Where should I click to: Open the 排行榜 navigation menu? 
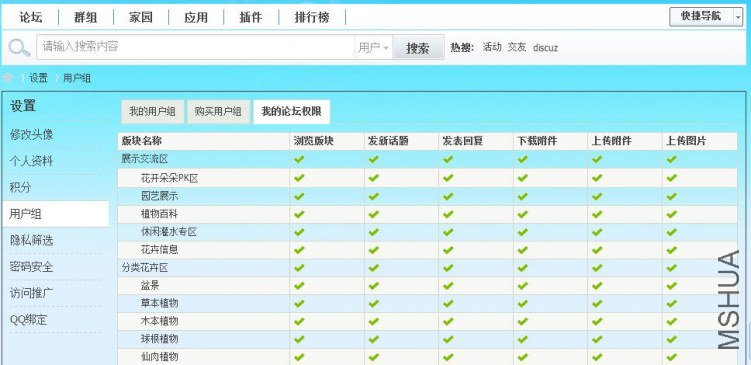coord(312,18)
